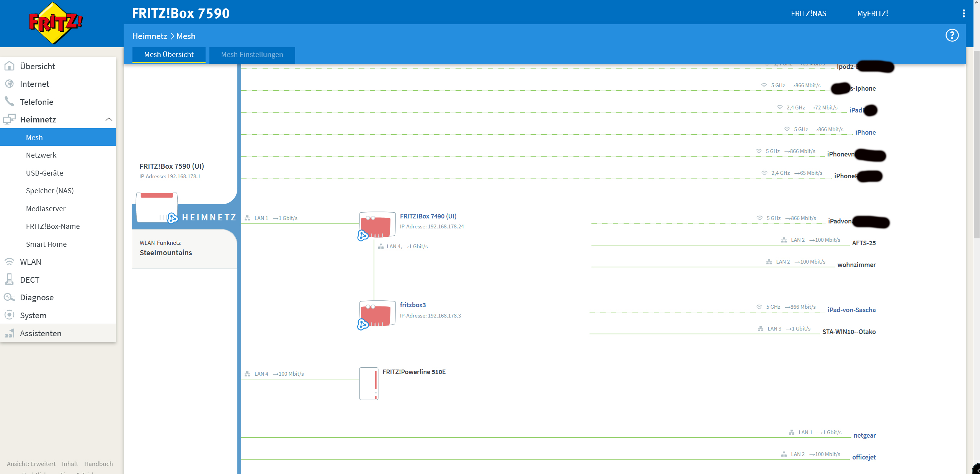
Task: Click the FRITZ!Powerline 510E label
Action: coord(414,372)
